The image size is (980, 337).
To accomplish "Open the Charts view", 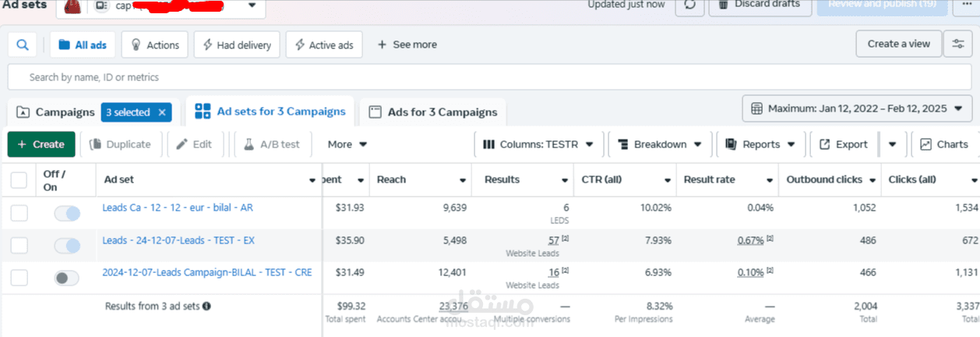I will click(x=943, y=144).
